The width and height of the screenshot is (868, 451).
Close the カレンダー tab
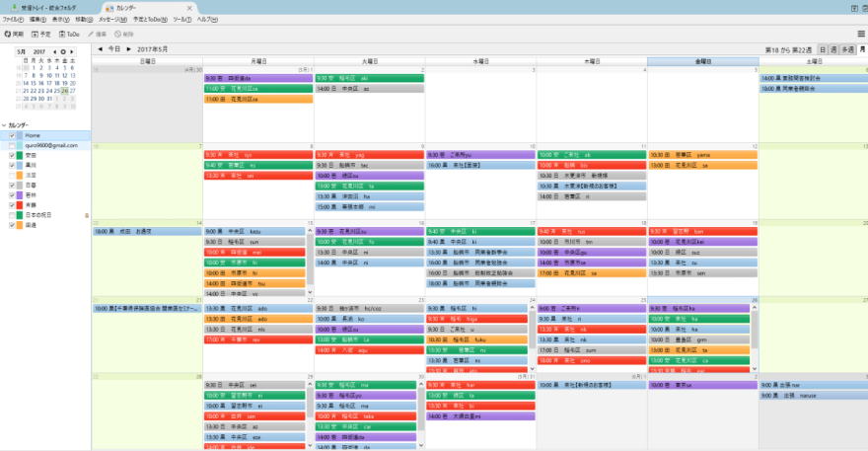pyautogui.click(x=189, y=6)
